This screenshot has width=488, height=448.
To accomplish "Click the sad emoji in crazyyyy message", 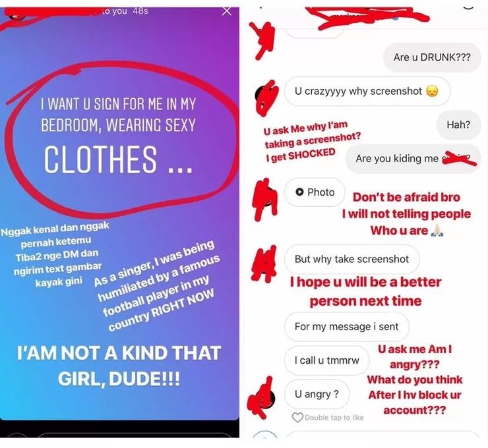I will pyautogui.click(x=432, y=91).
